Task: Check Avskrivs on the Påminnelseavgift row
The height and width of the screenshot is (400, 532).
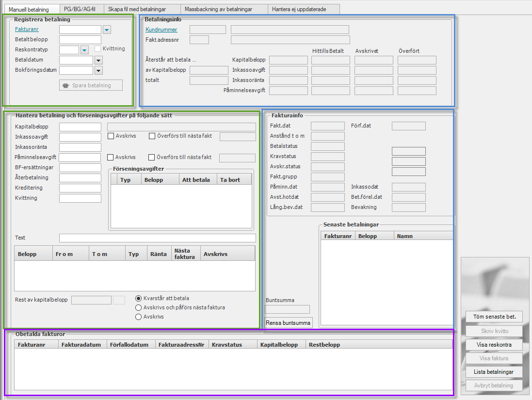Action: 110,158
